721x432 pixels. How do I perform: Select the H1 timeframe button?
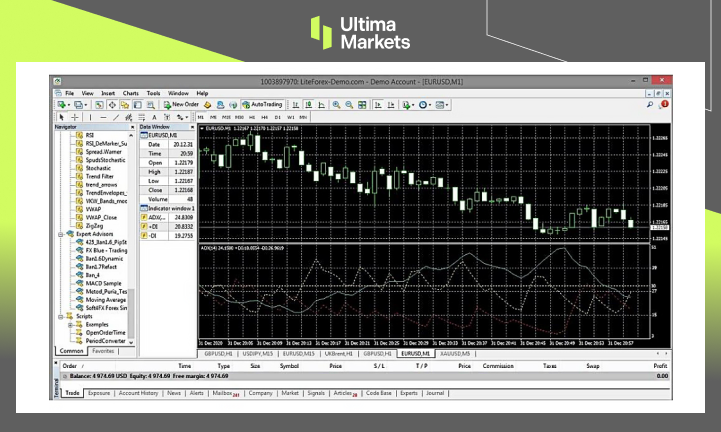252,117
